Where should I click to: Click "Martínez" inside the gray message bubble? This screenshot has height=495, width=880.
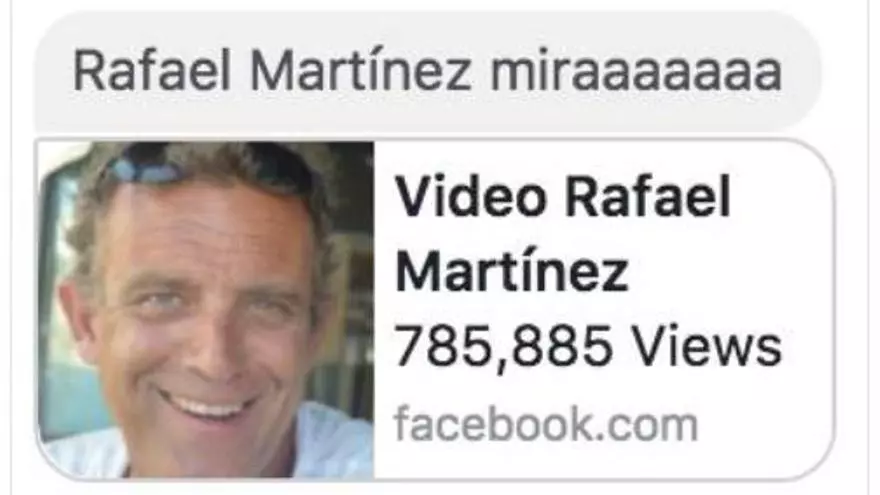click(x=360, y=71)
